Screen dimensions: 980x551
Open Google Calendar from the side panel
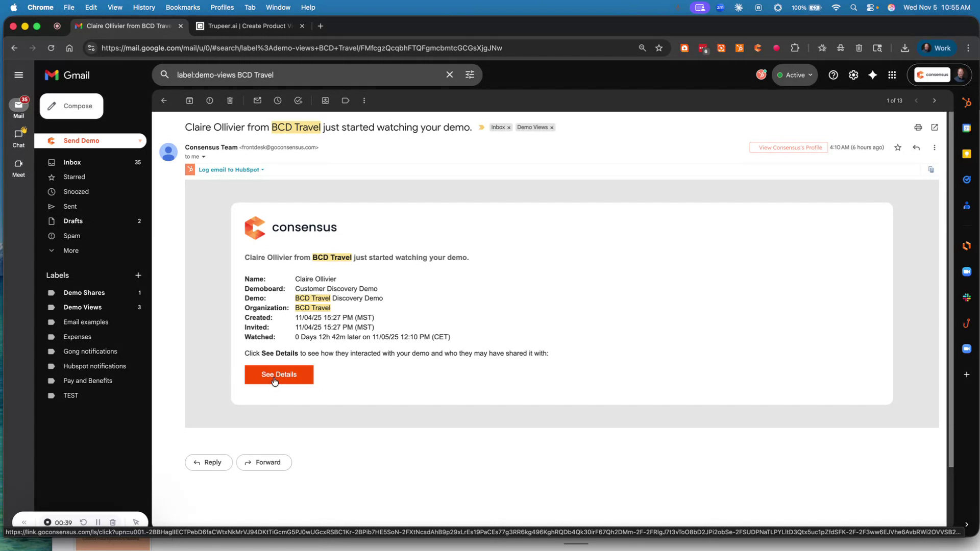tap(967, 128)
